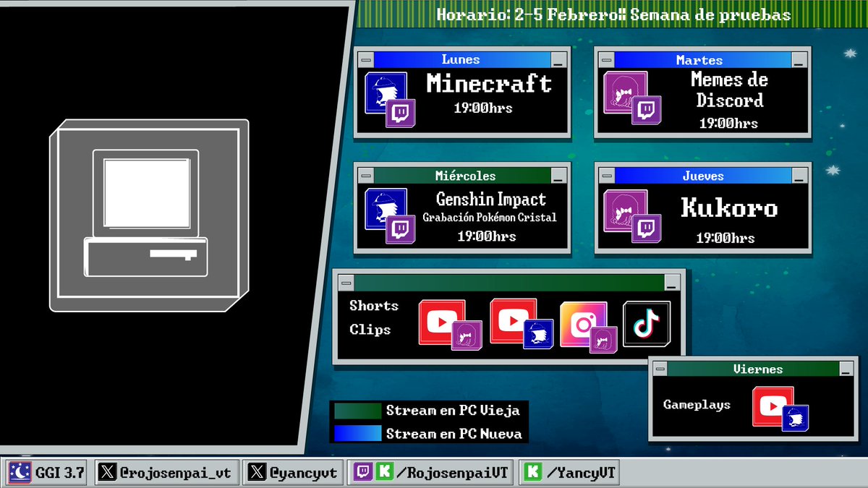Click the X logo beside @yancyvt
The width and height of the screenshot is (868, 488).
258,473
